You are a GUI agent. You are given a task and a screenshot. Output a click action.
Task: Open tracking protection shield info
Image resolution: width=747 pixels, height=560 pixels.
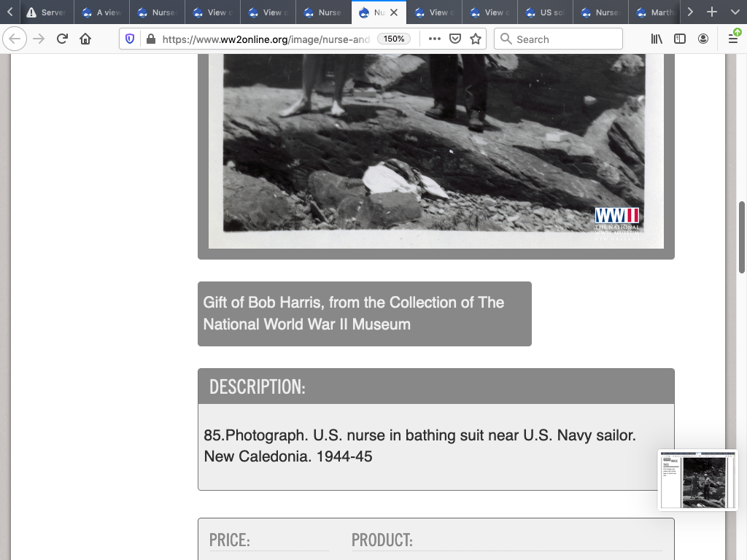130,39
